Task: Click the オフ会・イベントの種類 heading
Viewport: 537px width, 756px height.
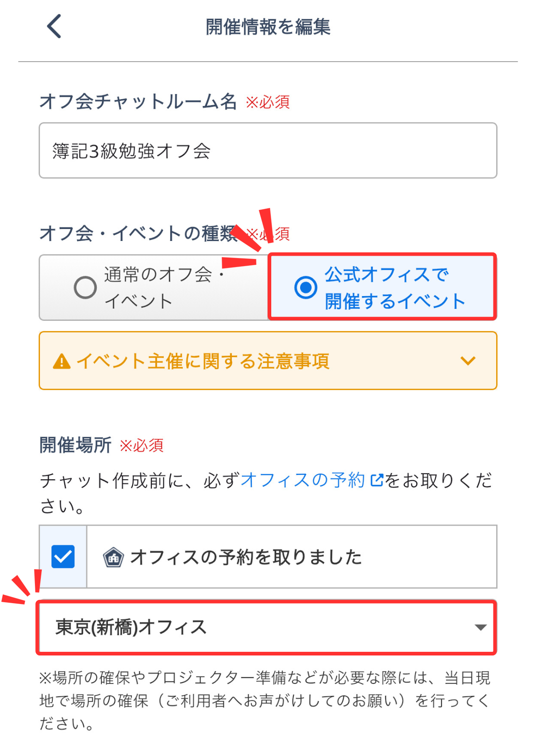Action: pyautogui.click(x=138, y=234)
